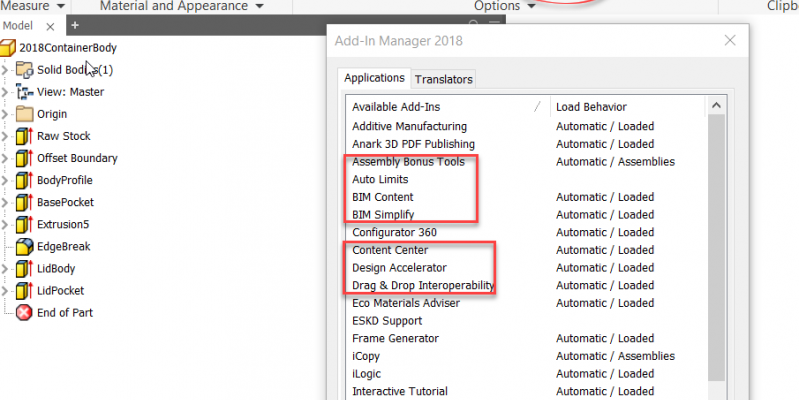This screenshot has height=400, width=800.
Task: Click the EdgeBreak feature icon
Action: [x=25, y=246]
